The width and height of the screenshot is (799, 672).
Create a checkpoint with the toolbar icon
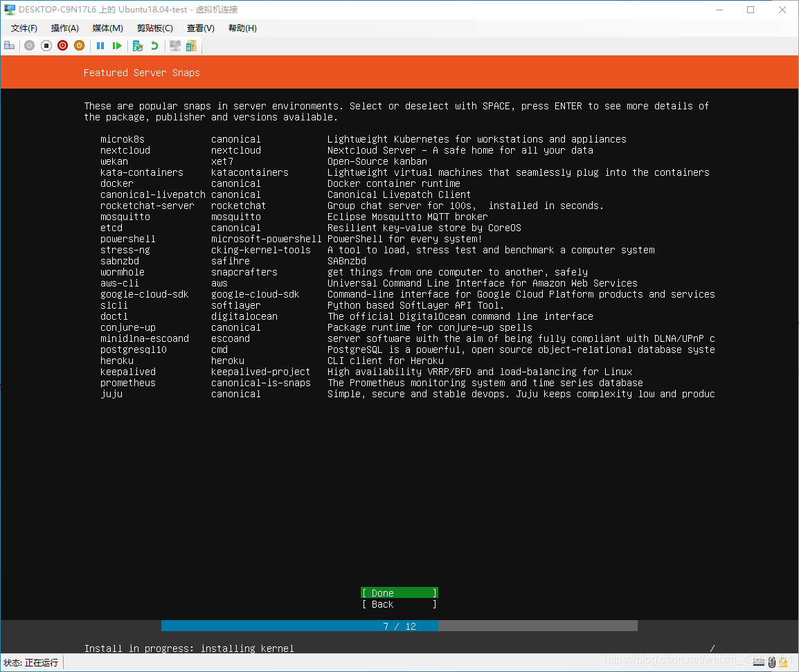pos(138,46)
